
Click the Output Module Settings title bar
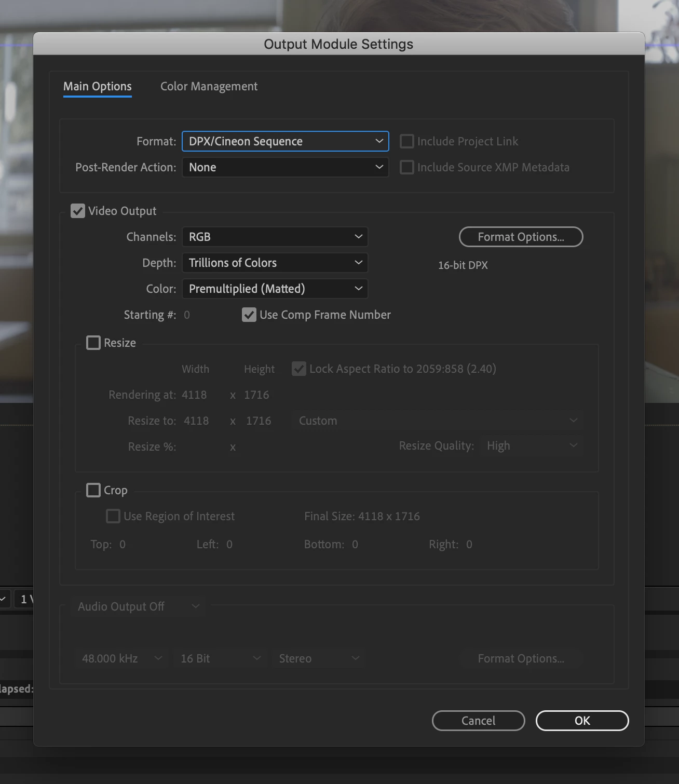[338, 44]
